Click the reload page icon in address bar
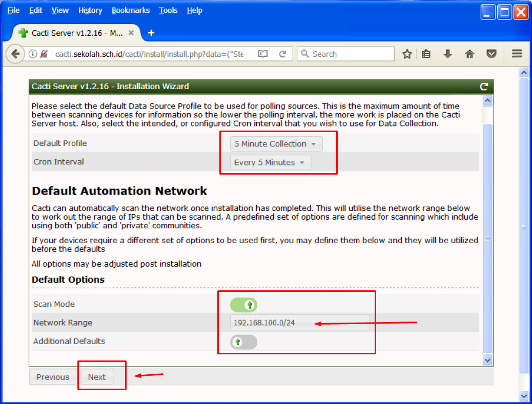 click(282, 54)
